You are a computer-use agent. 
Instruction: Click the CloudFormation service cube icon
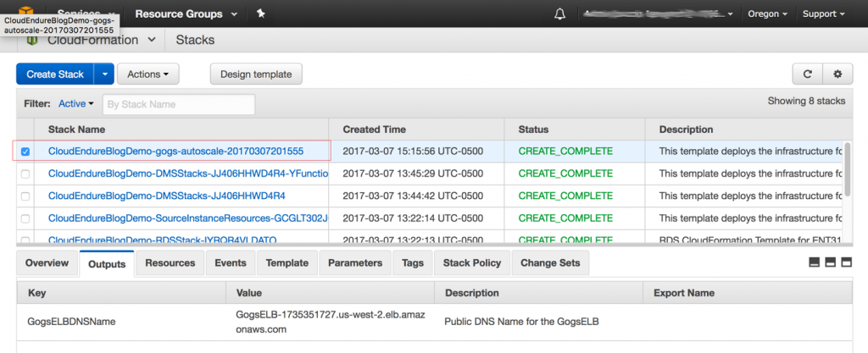32,41
